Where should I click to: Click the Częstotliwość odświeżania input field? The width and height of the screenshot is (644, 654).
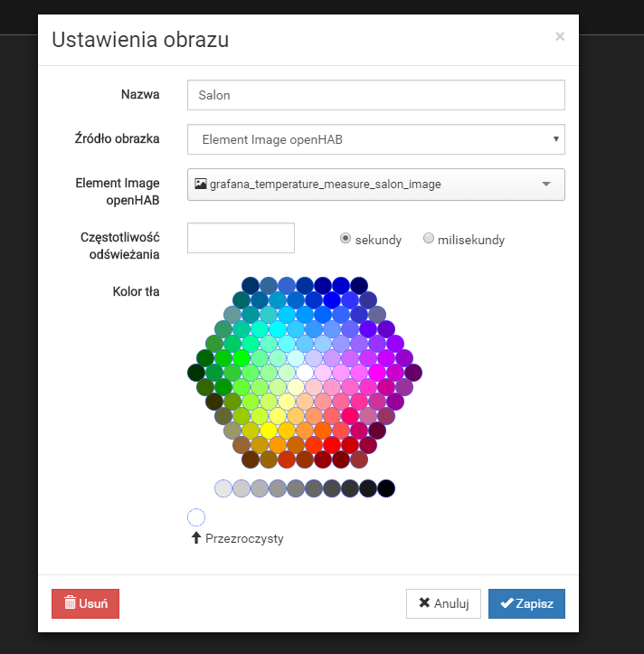click(x=241, y=238)
